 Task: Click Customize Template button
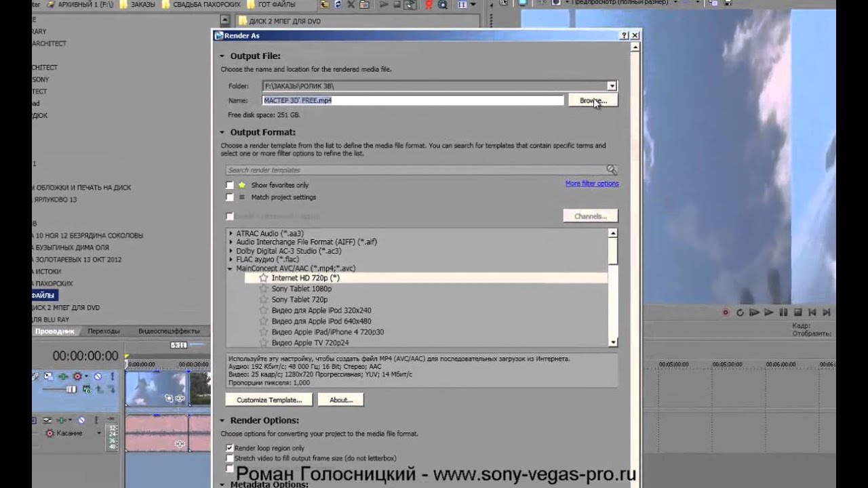(269, 400)
